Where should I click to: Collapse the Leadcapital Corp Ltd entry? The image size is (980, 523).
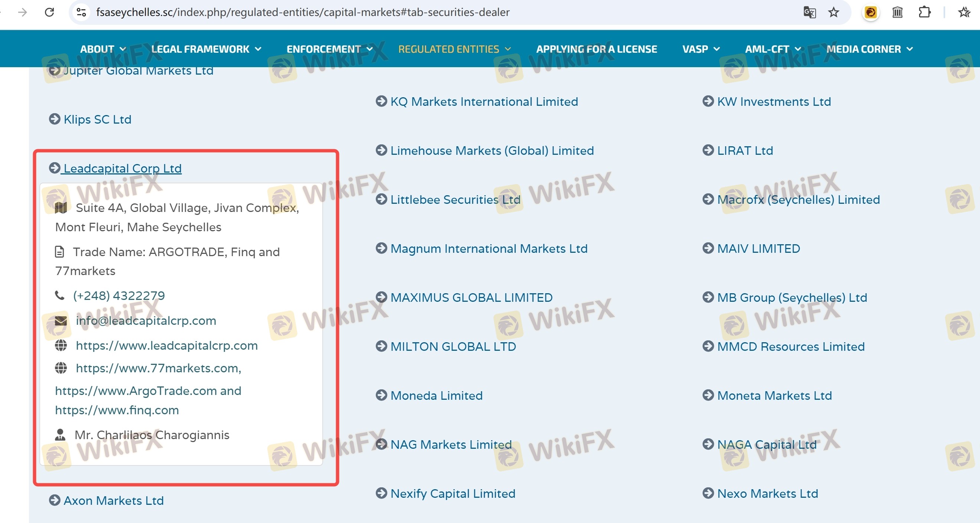(x=122, y=168)
